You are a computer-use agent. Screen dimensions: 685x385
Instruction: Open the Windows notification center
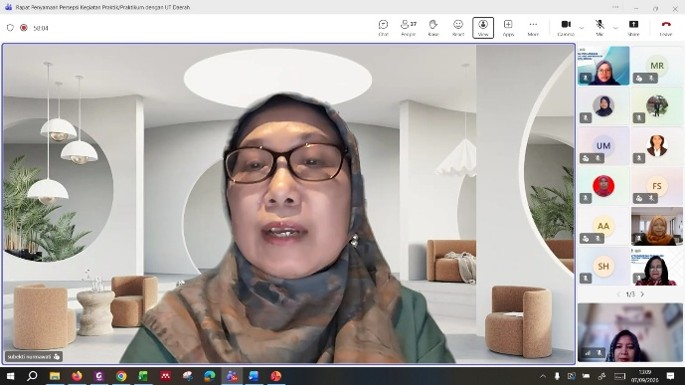click(x=671, y=376)
